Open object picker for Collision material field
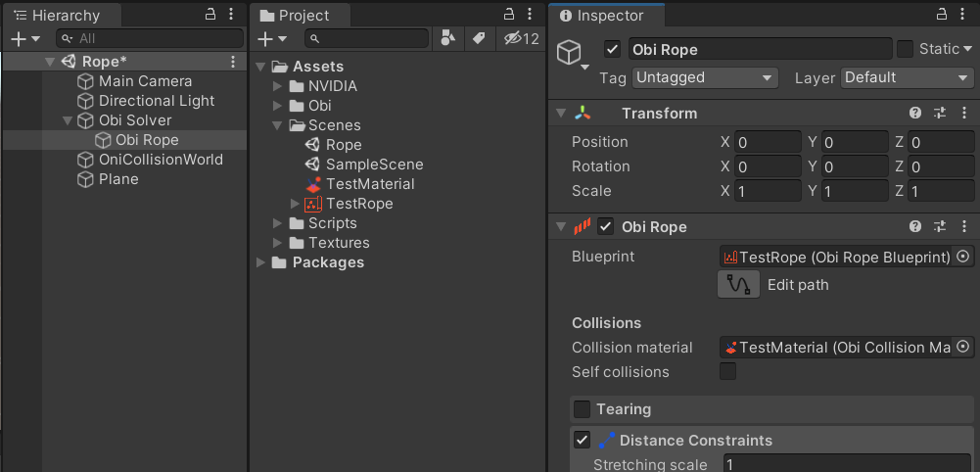The image size is (980, 472). point(963,347)
